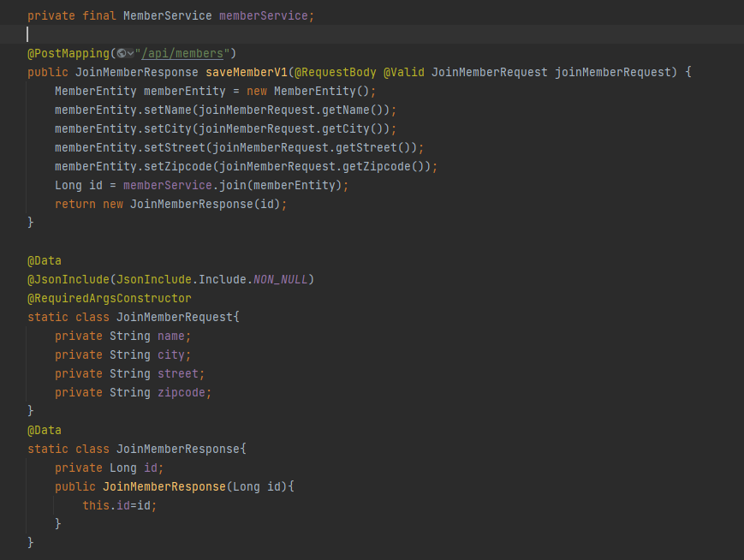Click the "return new JoinMemberResponse(id)" line
The width and height of the screenshot is (744, 560).
(171, 204)
